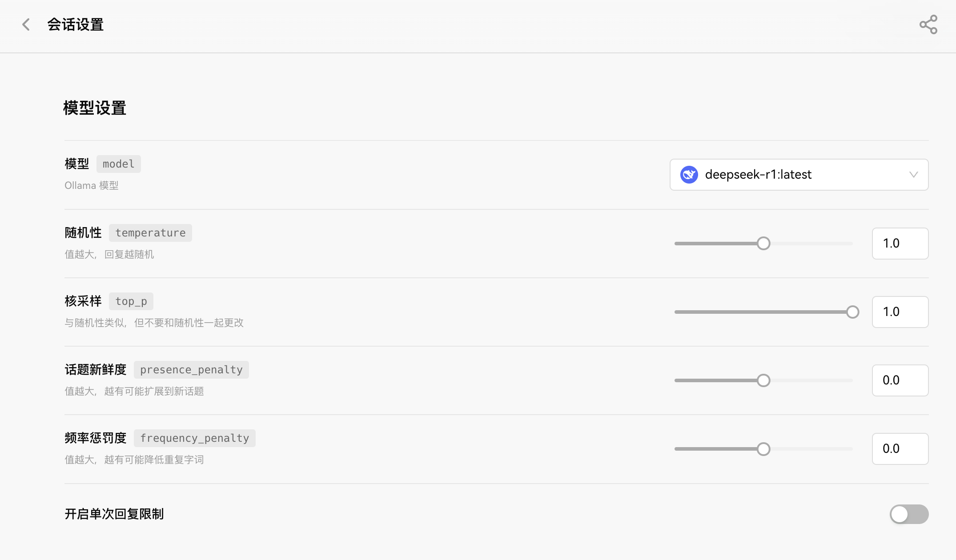Viewport: 956px width, 560px height.
Task: Open the share options via share icon
Action: (928, 24)
